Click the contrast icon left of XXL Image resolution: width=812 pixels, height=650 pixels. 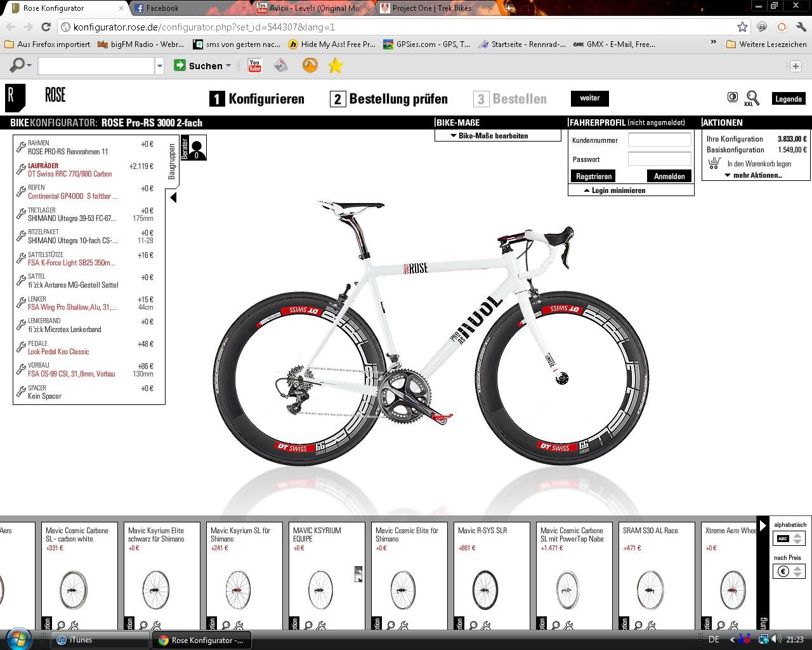pyautogui.click(x=732, y=97)
